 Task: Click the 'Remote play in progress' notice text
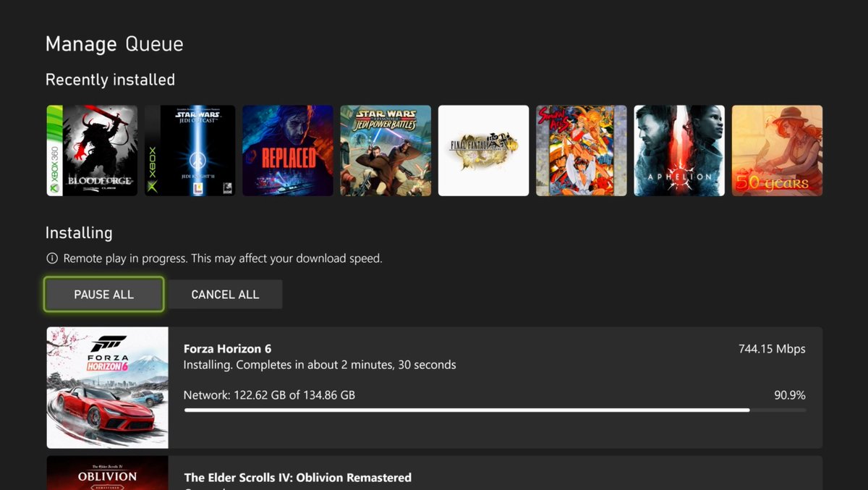(x=223, y=258)
